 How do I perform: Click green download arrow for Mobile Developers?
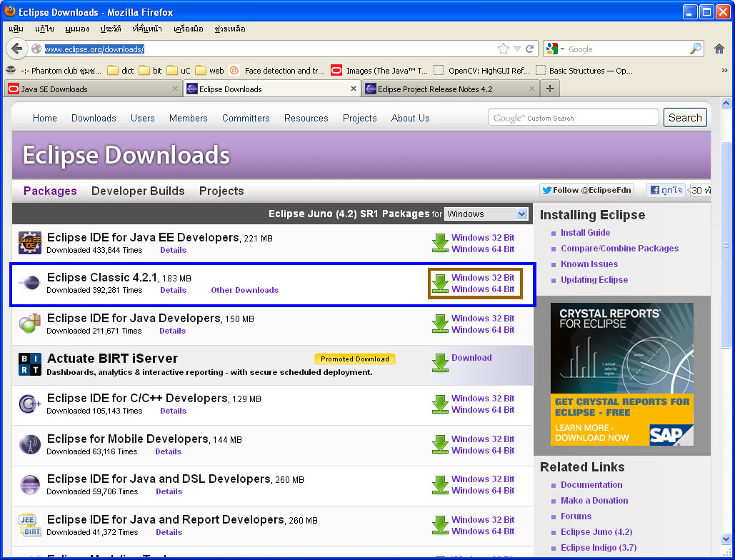[440, 444]
